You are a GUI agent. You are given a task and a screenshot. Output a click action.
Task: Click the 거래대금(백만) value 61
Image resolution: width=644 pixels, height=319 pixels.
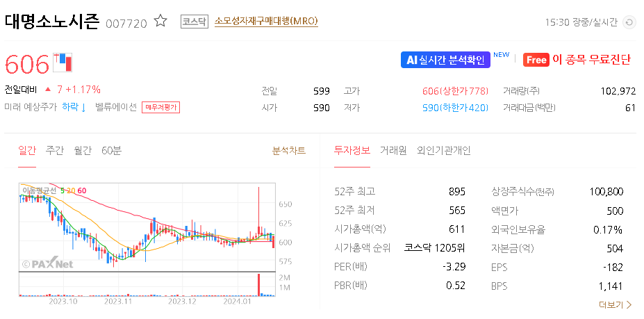pos(631,108)
